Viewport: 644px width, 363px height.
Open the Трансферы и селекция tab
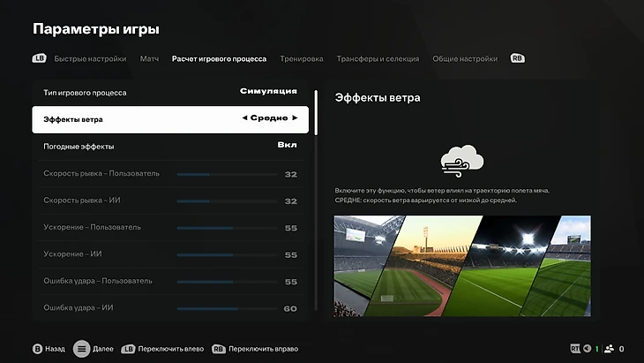tap(378, 59)
